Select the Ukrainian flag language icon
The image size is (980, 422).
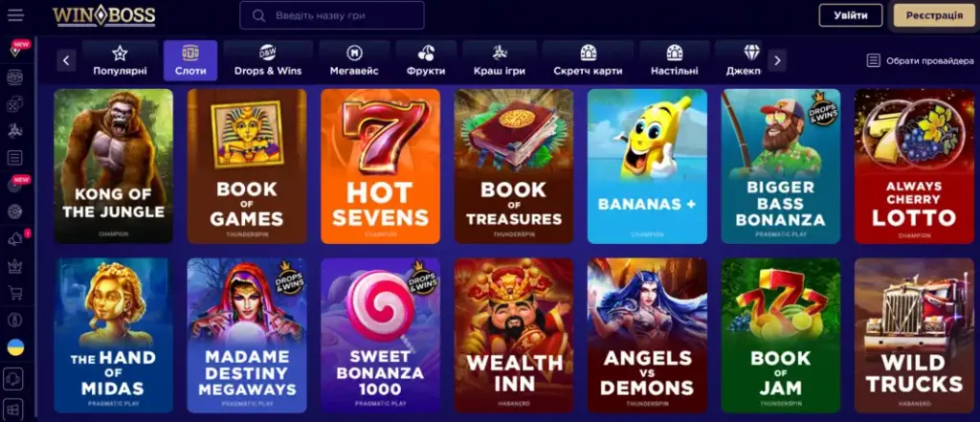point(15,347)
